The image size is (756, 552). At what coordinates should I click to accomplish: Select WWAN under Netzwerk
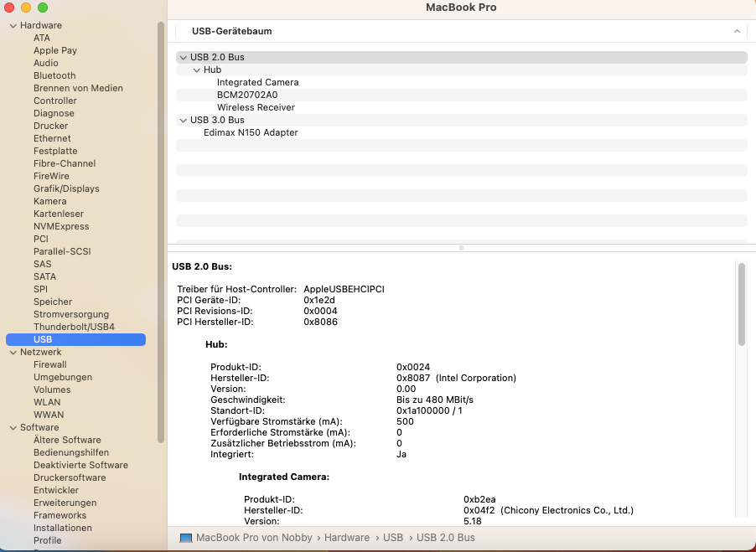49,415
